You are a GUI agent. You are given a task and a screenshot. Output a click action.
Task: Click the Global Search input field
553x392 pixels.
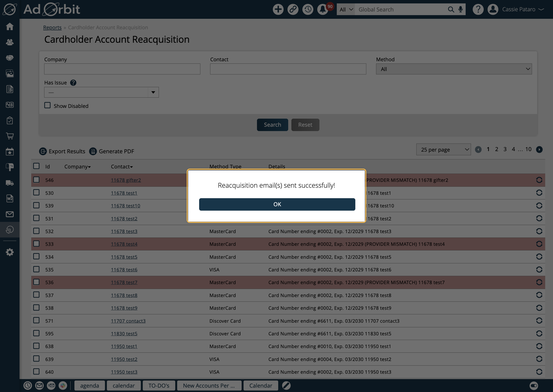tap(400, 10)
